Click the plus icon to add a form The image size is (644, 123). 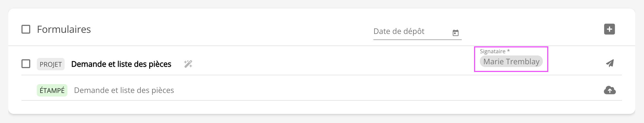609,29
